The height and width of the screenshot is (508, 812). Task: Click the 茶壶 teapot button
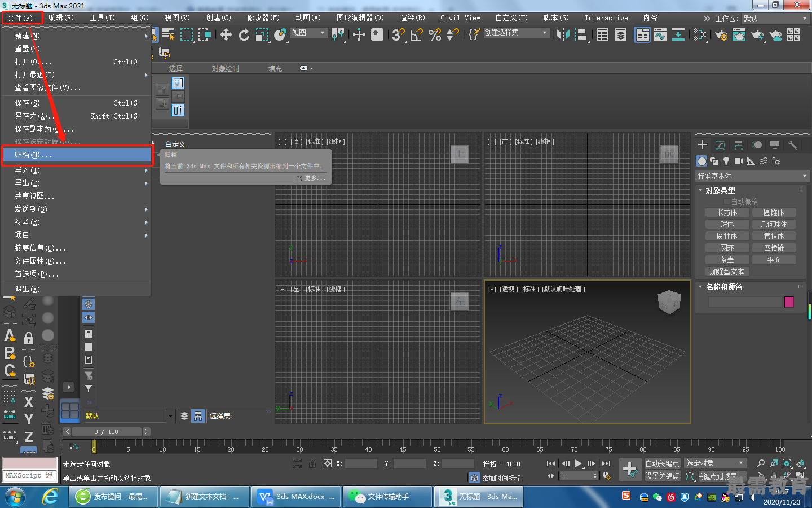pyautogui.click(x=727, y=260)
